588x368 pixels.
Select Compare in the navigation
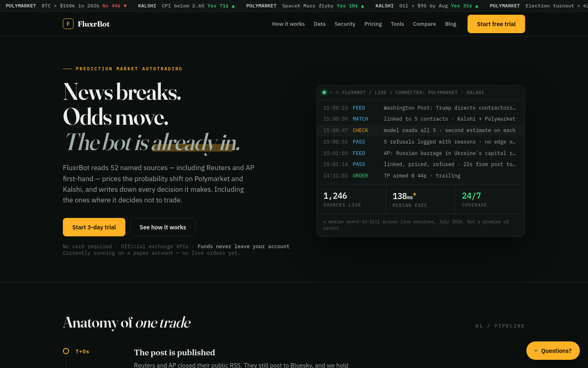tap(424, 24)
